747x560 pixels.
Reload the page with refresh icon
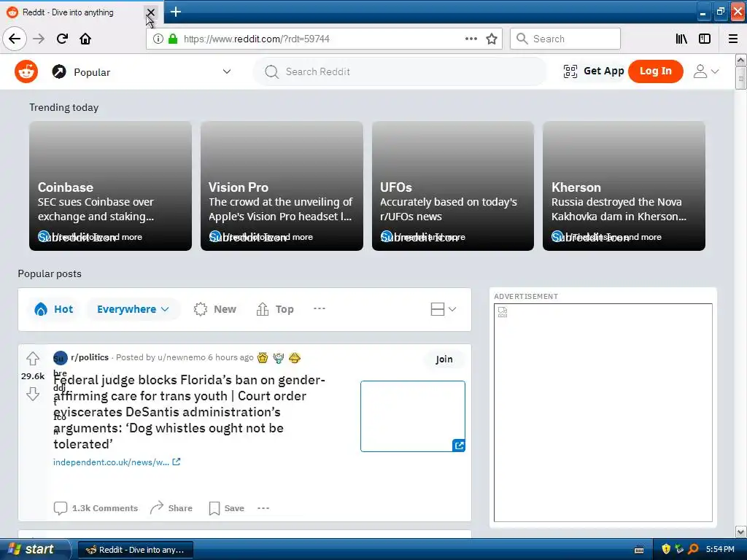pyautogui.click(x=63, y=39)
